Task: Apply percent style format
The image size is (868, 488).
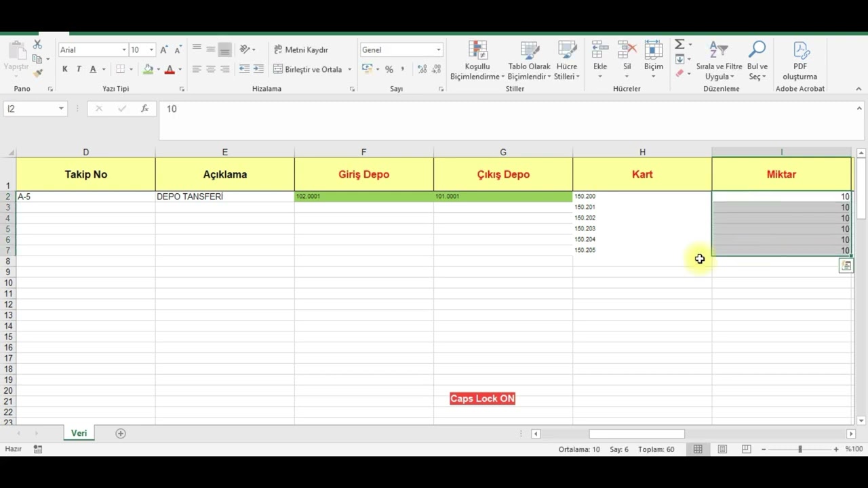Action: click(389, 69)
